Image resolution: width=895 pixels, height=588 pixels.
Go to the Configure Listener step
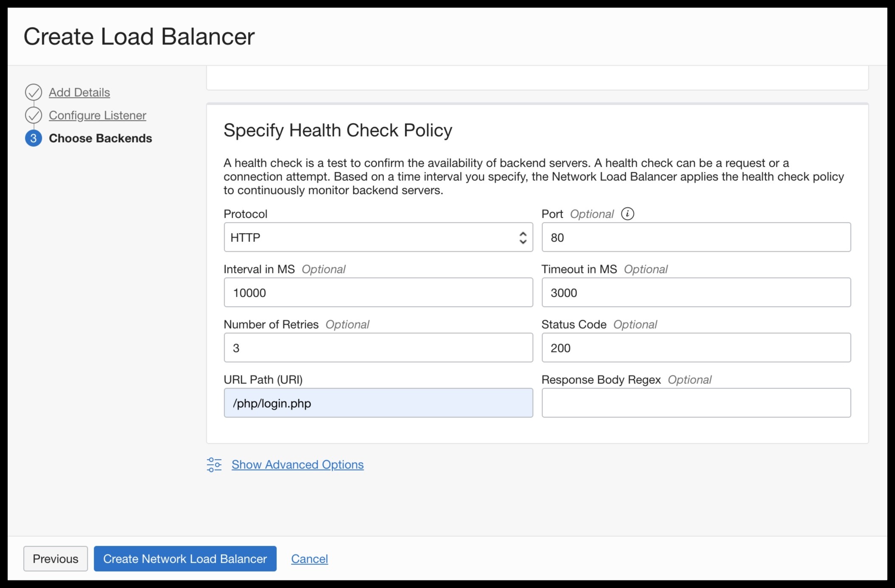97,115
